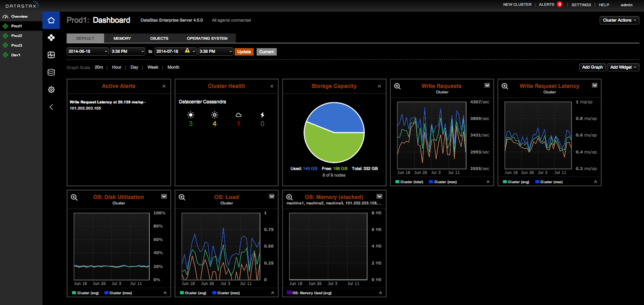This screenshot has width=644, height=305.
Task: Collapse the Write Requests legend arrow
Action: click(488, 182)
